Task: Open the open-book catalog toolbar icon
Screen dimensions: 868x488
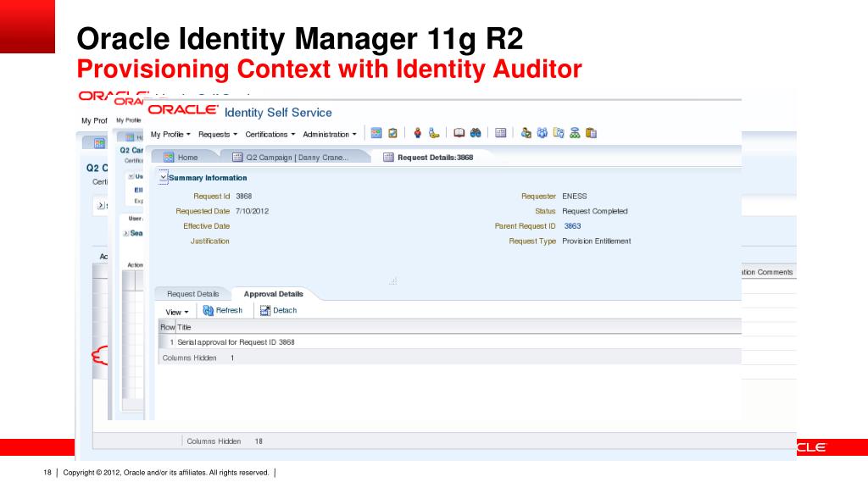Action: 459,133
